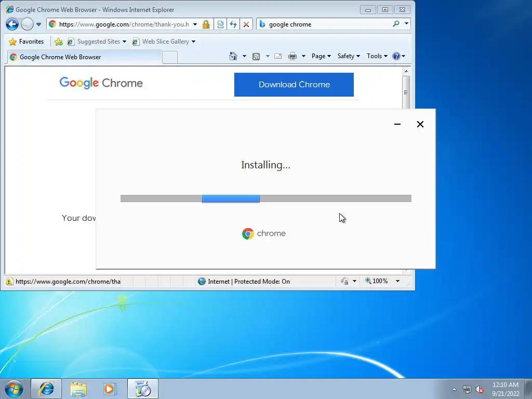Open the search provider dropdown arrow
The width and height of the screenshot is (532, 399).
406,24
